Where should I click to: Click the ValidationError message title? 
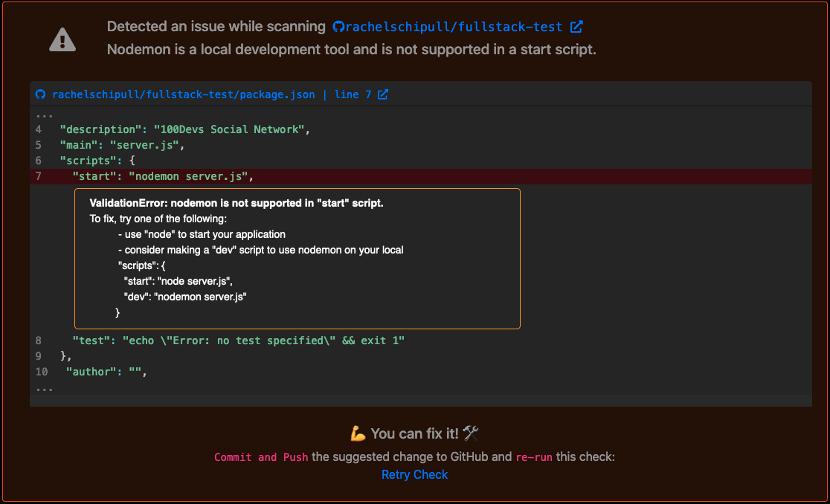(x=237, y=203)
